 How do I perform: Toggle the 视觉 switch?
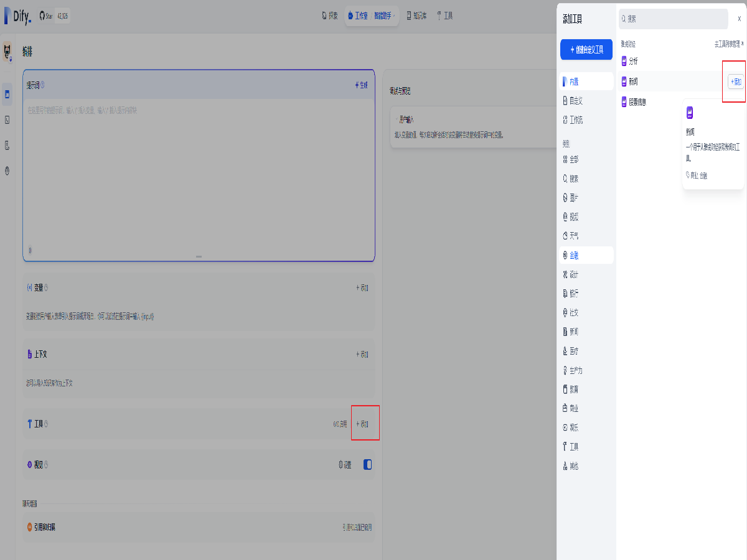[x=367, y=464]
